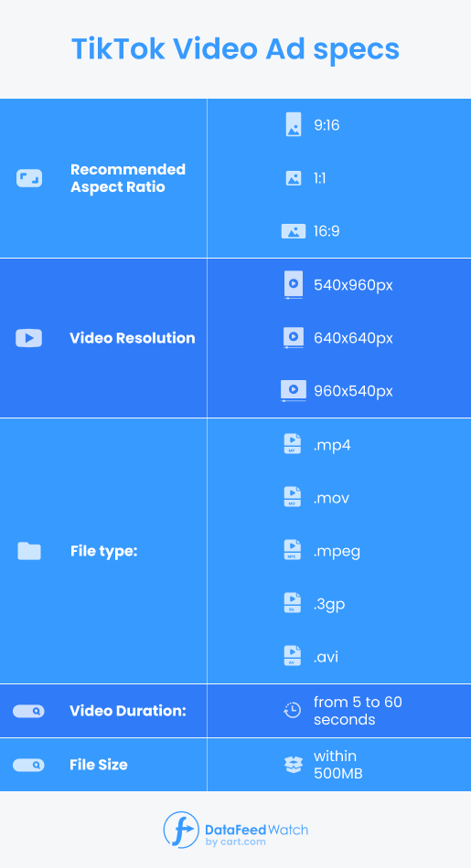Click the .mpeg text
471x868 pixels.
pos(337,551)
